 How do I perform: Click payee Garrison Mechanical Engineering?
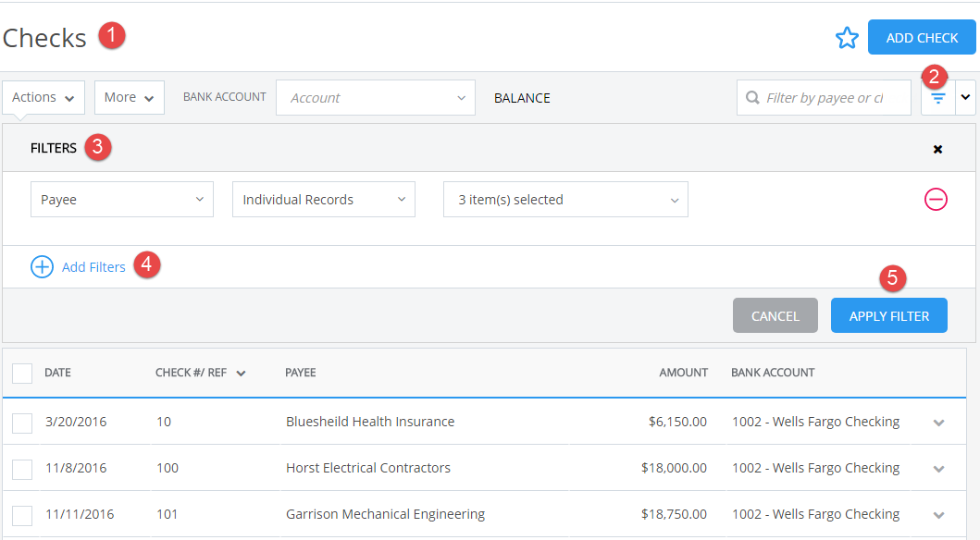386,514
